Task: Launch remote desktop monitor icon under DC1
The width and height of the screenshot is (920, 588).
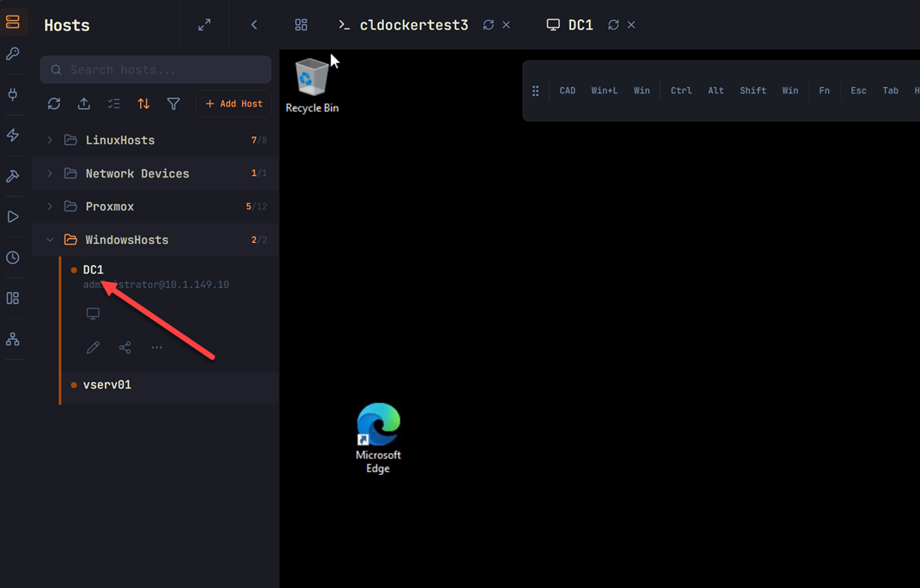Action: tap(93, 313)
